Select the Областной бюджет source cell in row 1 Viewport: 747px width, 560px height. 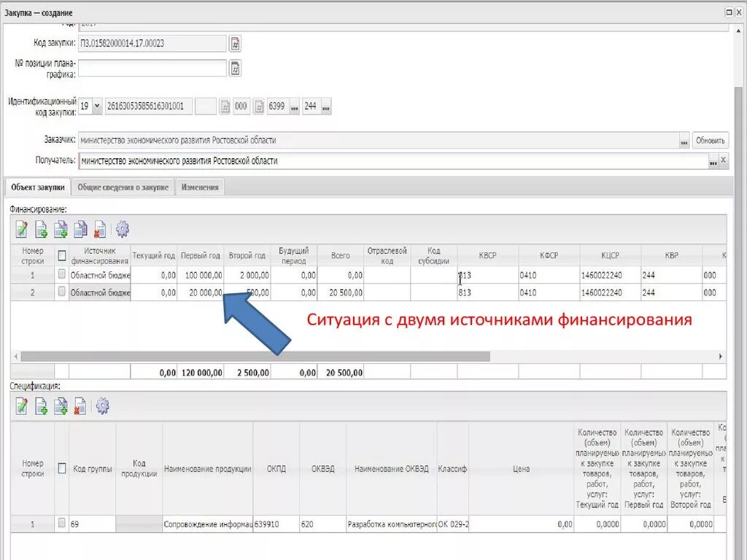coord(99,275)
